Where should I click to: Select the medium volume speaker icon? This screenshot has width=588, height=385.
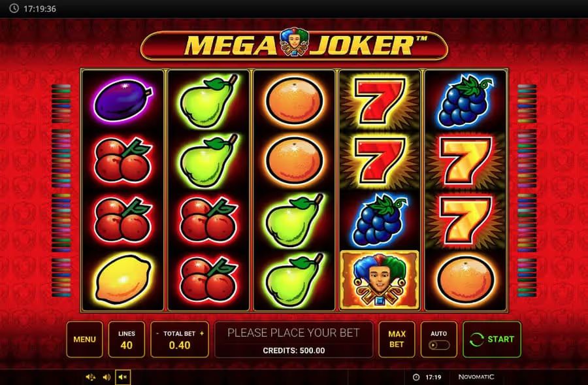tap(106, 377)
